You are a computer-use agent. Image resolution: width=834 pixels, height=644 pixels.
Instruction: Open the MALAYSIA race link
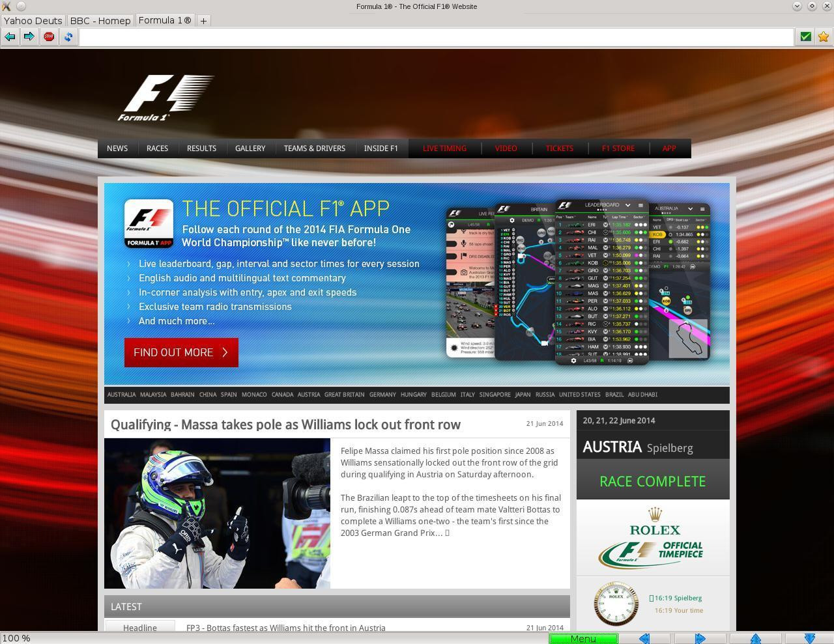tap(153, 395)
